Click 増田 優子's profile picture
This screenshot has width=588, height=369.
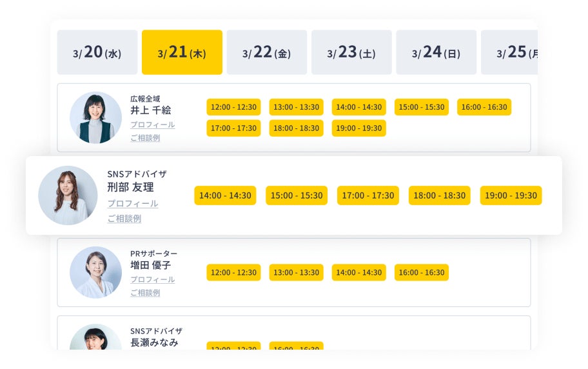pyautogui.click(x=95, y=272)
